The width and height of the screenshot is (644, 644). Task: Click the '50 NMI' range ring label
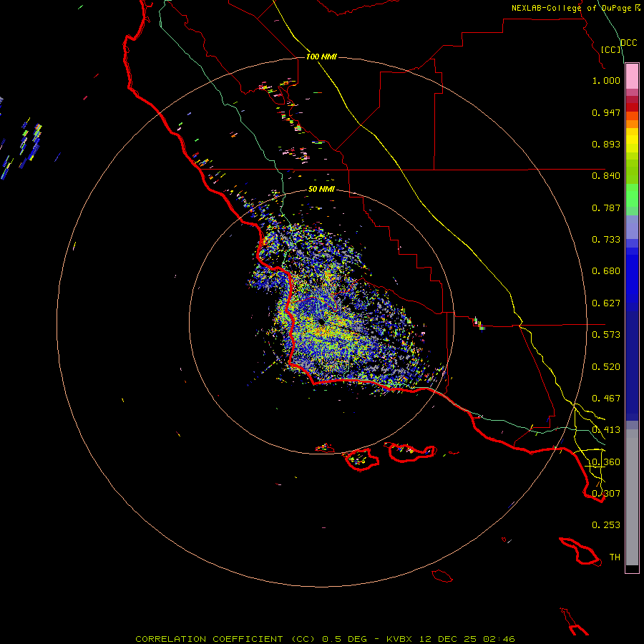pyautogui.click(x=321, y=190)
